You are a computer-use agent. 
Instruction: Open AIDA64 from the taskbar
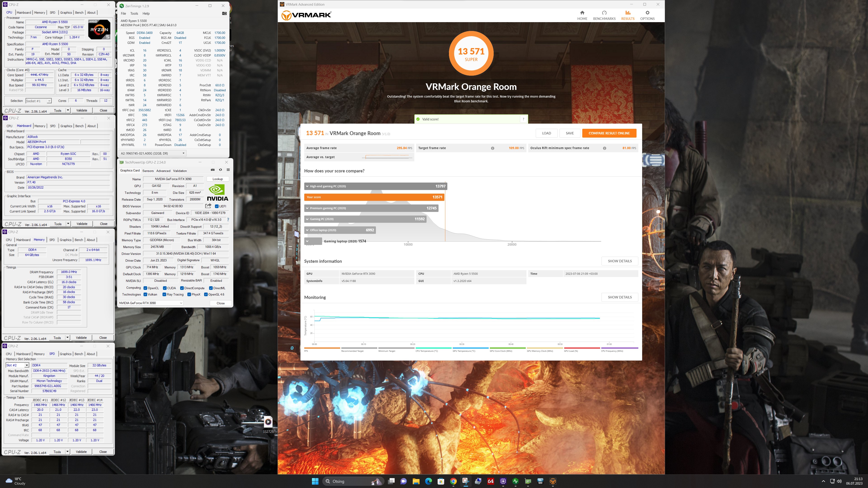[491, 481]
